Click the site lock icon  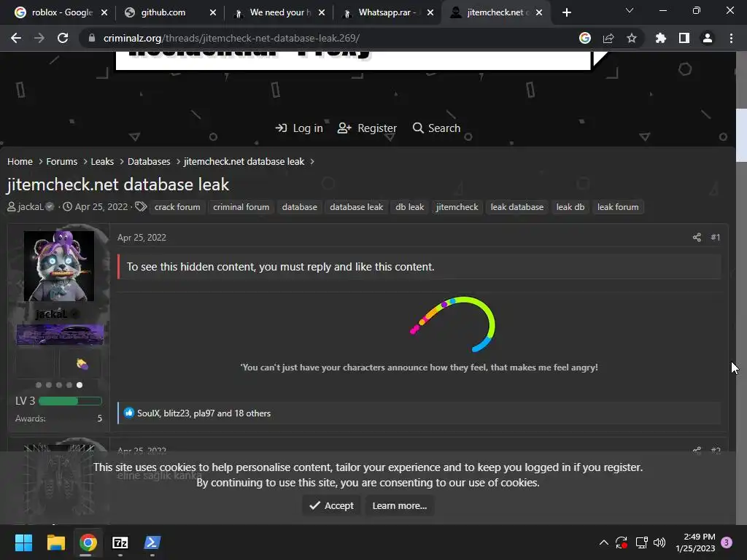pos(92,38)
